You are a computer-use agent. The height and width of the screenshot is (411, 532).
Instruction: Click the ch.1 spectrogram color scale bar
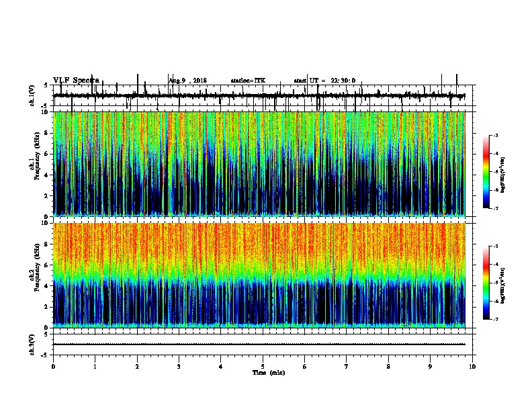coord(486,172)
